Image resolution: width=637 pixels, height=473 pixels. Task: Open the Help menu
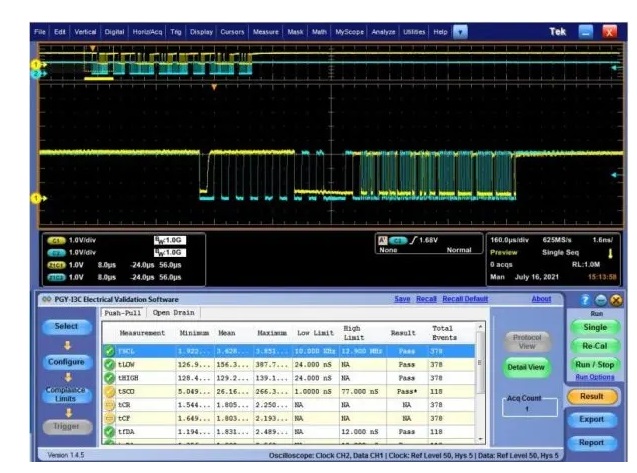click(x=440, y=32)
